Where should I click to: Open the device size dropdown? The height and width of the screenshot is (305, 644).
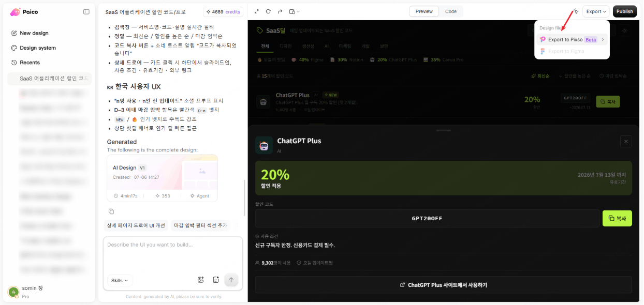point(294,11)
